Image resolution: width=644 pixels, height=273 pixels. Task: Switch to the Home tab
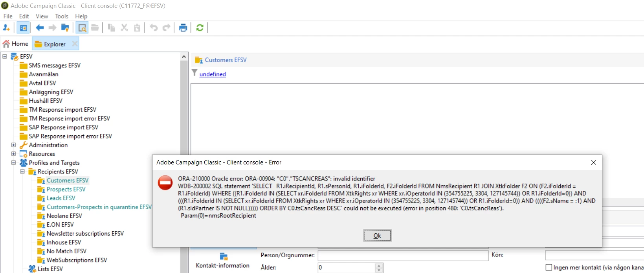(16, 44)
